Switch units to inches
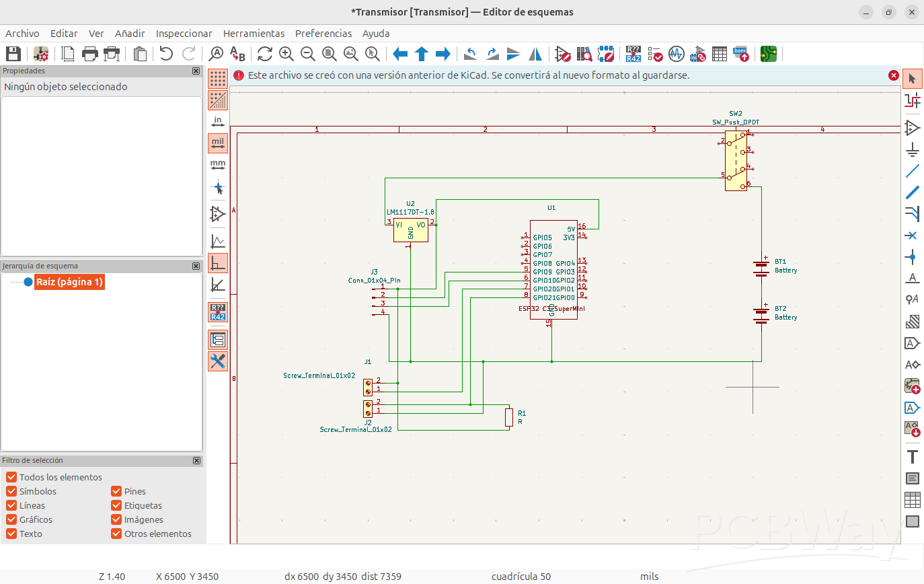Viewport: 924px width, 584px height. [218, 122]
